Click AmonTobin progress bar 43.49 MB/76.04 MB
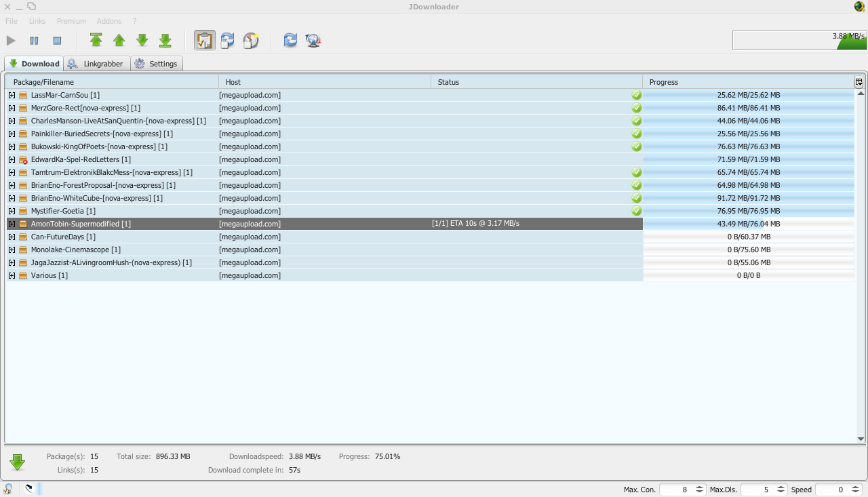The height and width of the screenshot is (497, 868). (x=749, y=224)
